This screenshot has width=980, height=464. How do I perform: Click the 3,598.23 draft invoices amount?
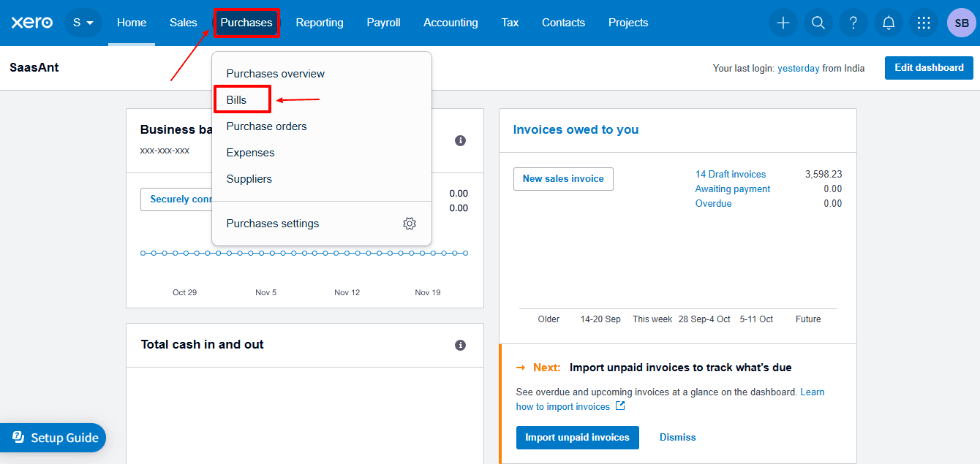823,175
